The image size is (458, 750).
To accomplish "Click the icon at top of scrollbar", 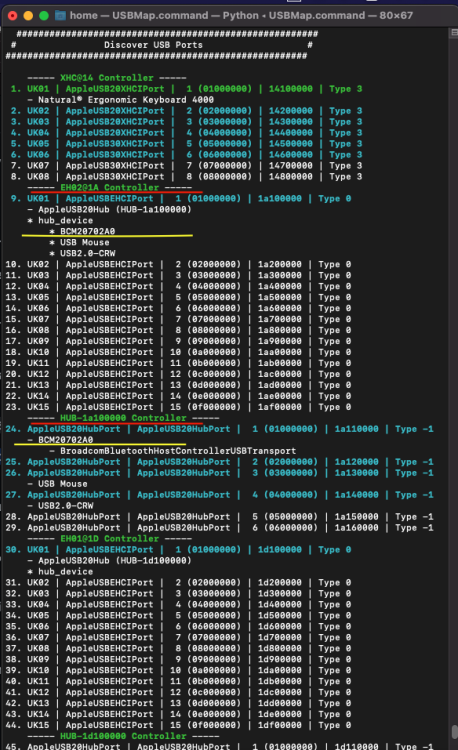I will coord(454,32).
